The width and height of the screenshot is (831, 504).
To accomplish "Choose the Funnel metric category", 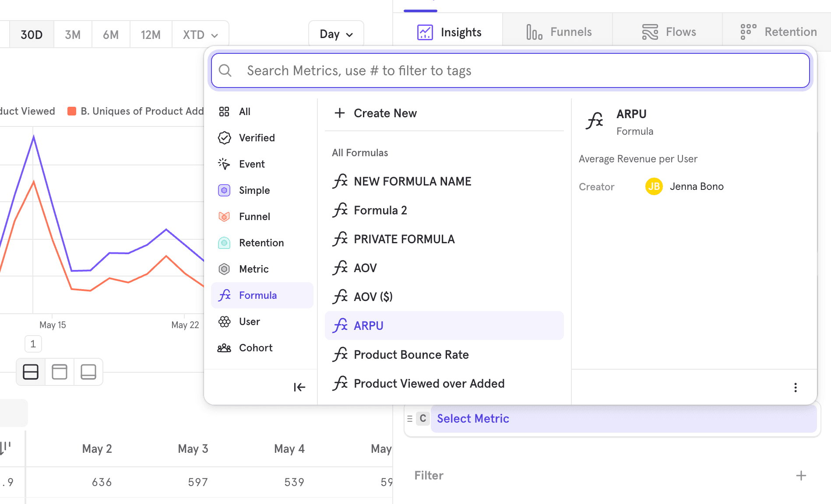I will point(254,217).
